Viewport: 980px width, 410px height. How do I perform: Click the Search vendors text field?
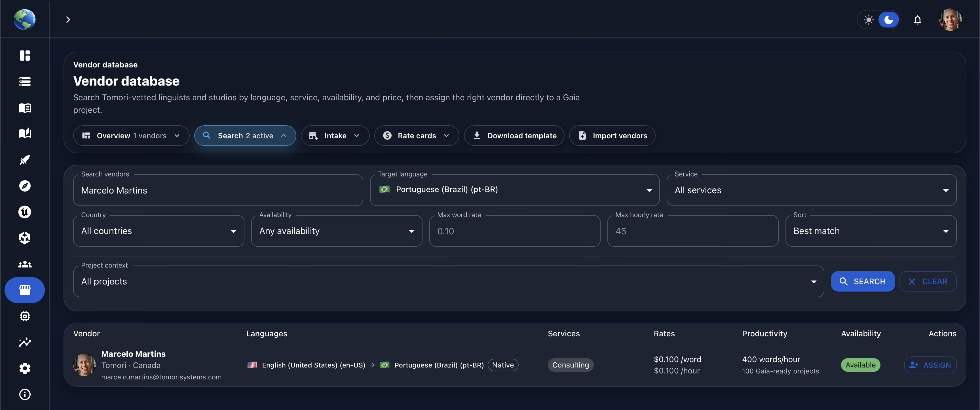pos(218,190)
